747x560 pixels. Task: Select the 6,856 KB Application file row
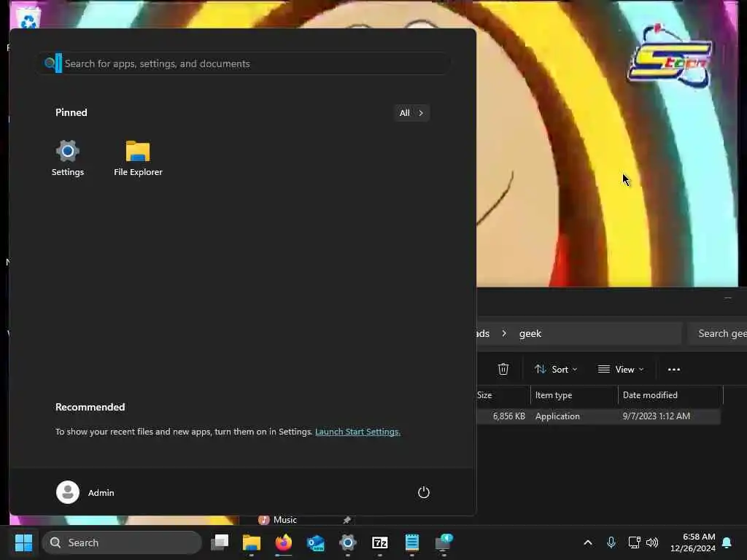tap(598, 416)
